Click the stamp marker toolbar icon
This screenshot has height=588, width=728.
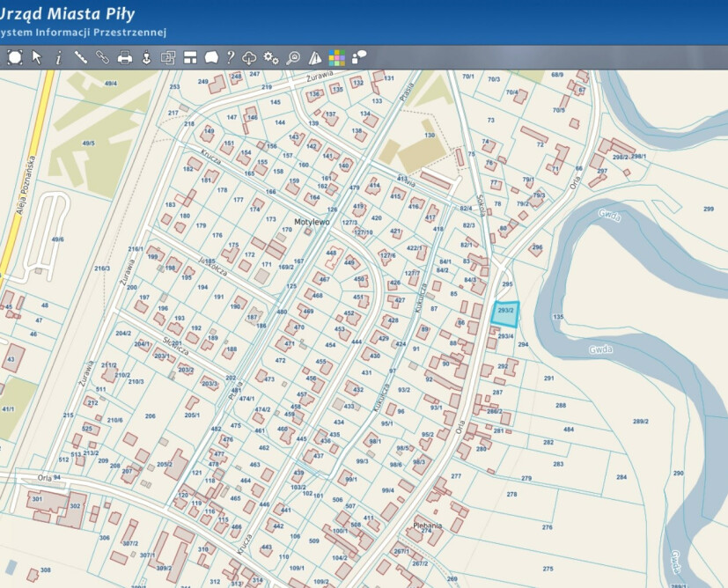(146, 57)
